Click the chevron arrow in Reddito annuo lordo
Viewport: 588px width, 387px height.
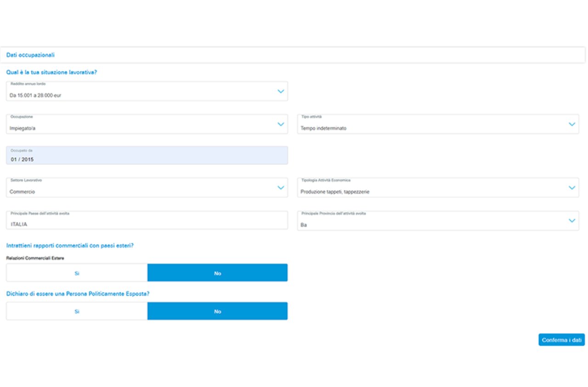click(281, 91)
